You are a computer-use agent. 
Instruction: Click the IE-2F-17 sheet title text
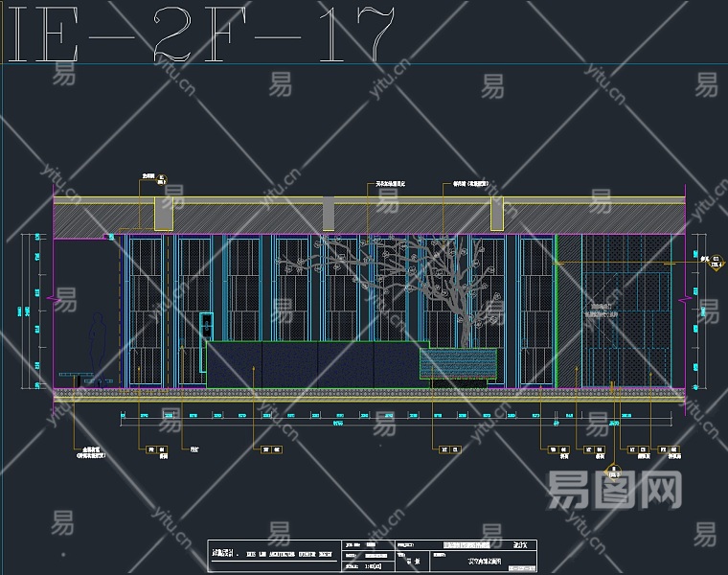coord(201,36)
